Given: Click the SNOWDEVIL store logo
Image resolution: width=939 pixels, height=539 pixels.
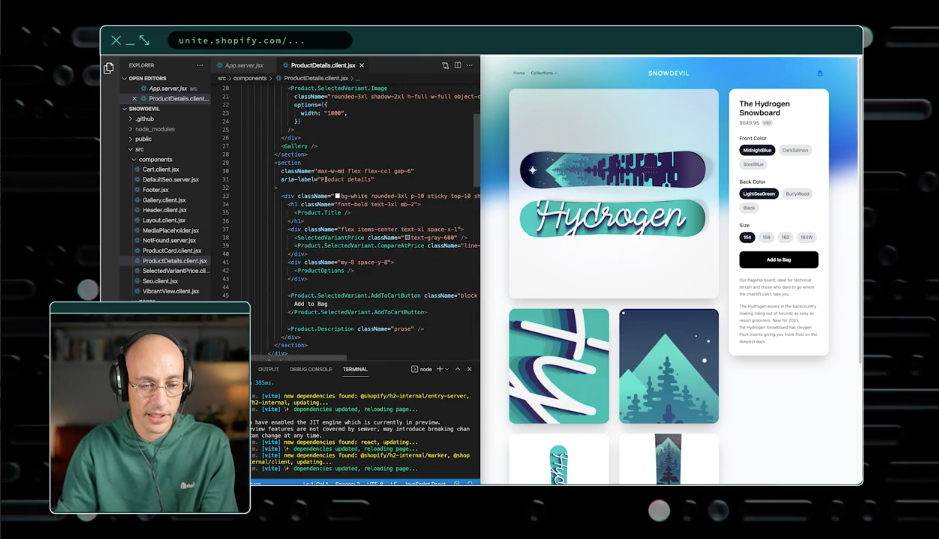Looking at the screenshot, I should (x=668, y=73).
